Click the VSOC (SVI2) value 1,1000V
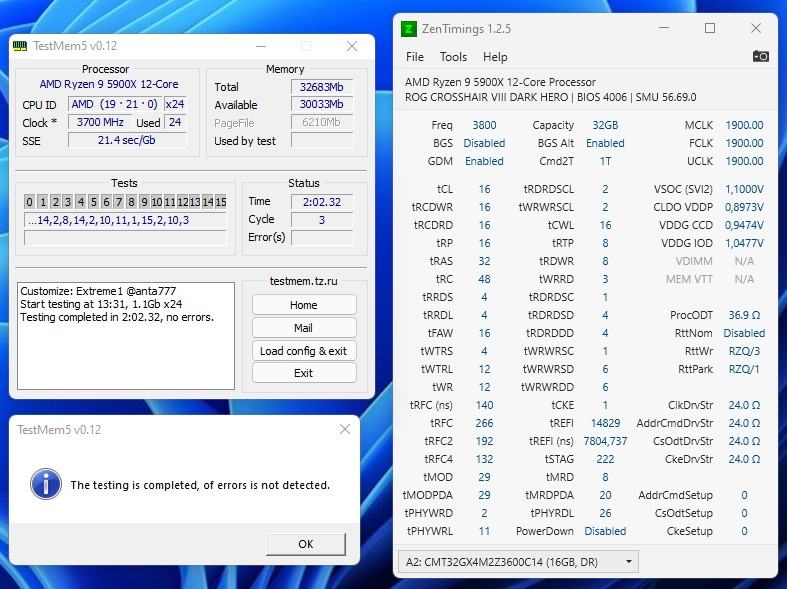This screenshot has height=589, width=787. click(x=744, y=189)
